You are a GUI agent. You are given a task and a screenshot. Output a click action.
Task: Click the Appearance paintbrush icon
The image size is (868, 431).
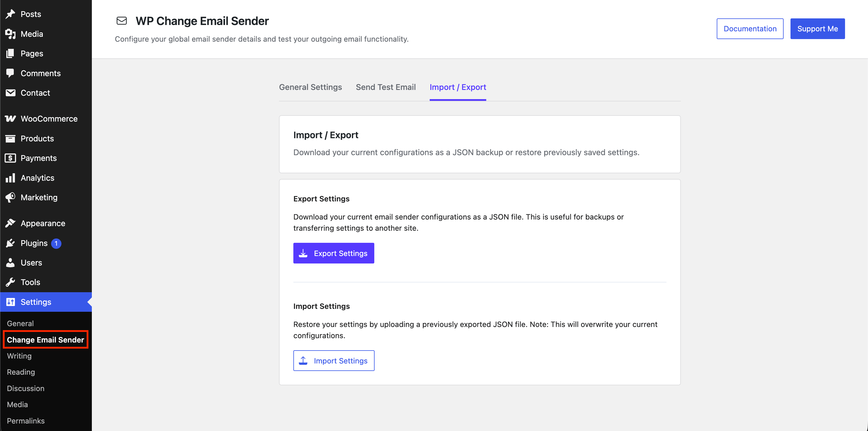pos(10,223)
